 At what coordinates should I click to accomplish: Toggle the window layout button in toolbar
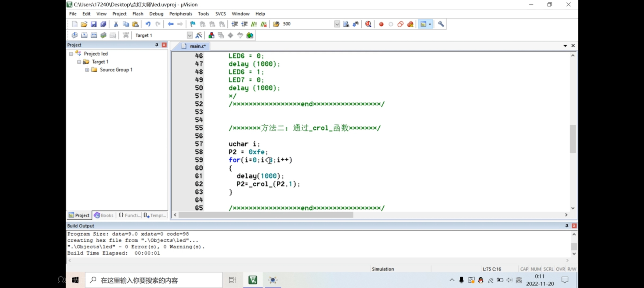(x=423, y=24)
